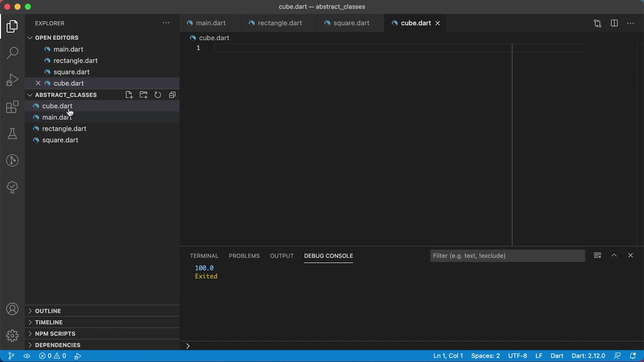Close cube.dart in Open Editors list

point(38,83)
